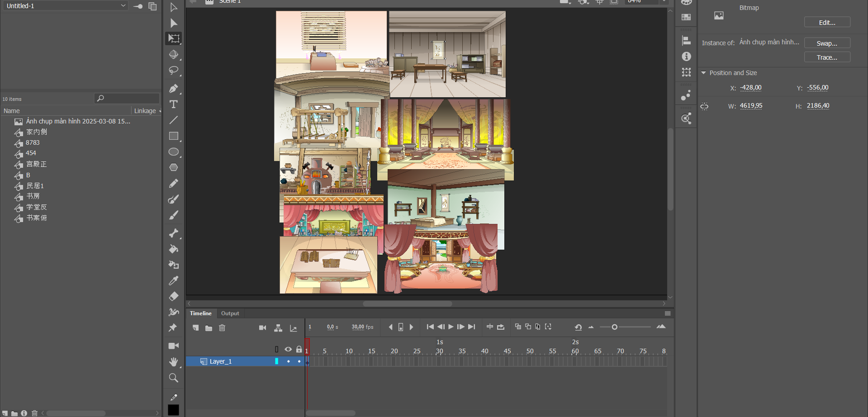The width and height of the screenshot is (868, 417).
Task: Click the Trace... button
Action: (826, 57)
